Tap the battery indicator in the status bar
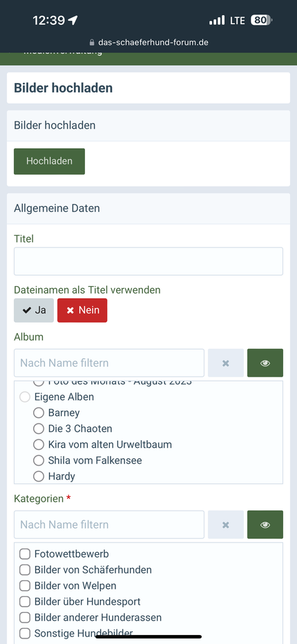This screenshot has width=297, height=644. pos(261,20)
